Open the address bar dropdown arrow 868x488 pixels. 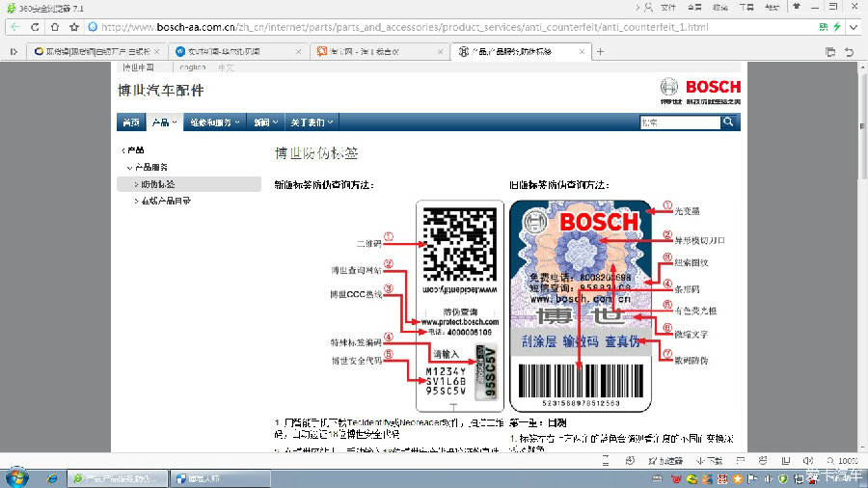[854, 27]
